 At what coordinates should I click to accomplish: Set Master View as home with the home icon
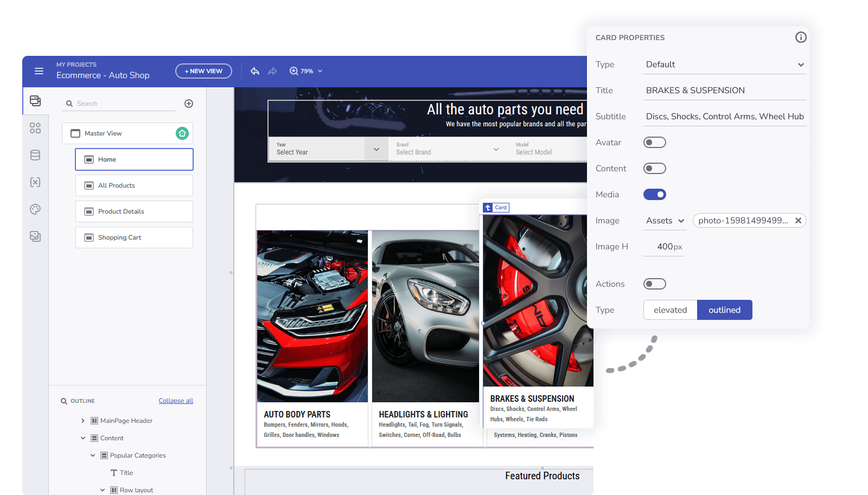click(182, 133)
